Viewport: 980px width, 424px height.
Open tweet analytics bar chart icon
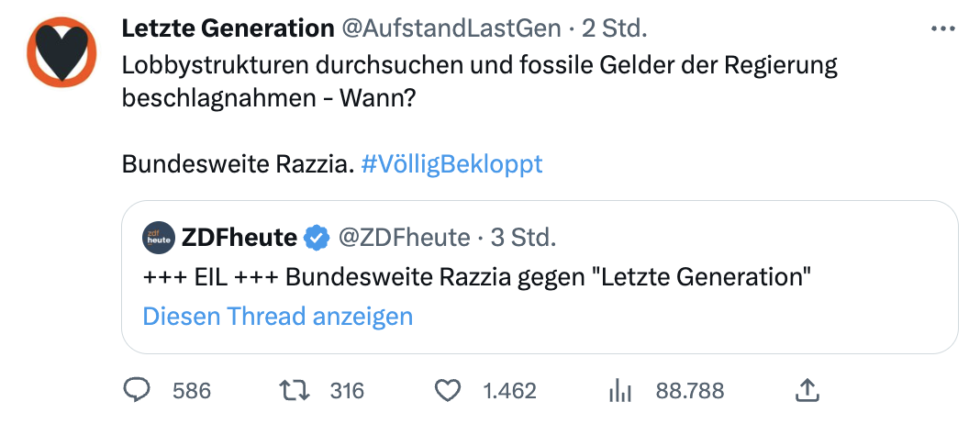622,391
